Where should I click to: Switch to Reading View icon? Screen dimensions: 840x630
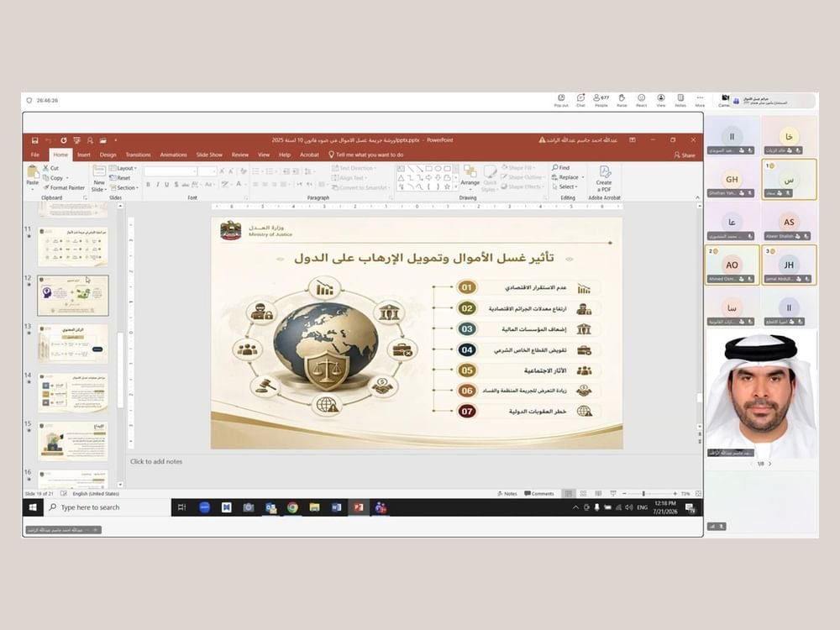point(598,493)
